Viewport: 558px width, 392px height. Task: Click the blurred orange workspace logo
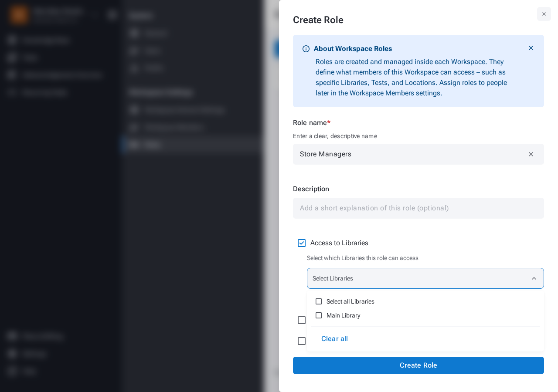point(19,14)
